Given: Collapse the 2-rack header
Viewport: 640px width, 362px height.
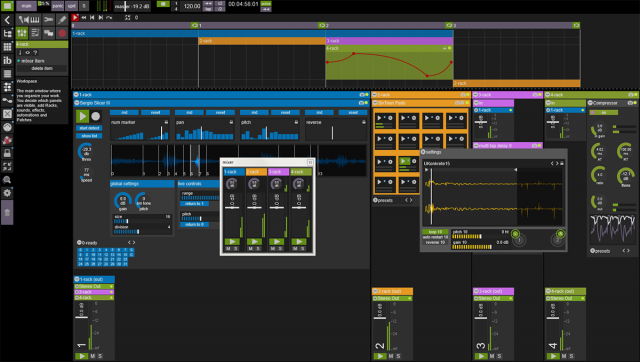Looking at the screenshot, I should (375, 95).
